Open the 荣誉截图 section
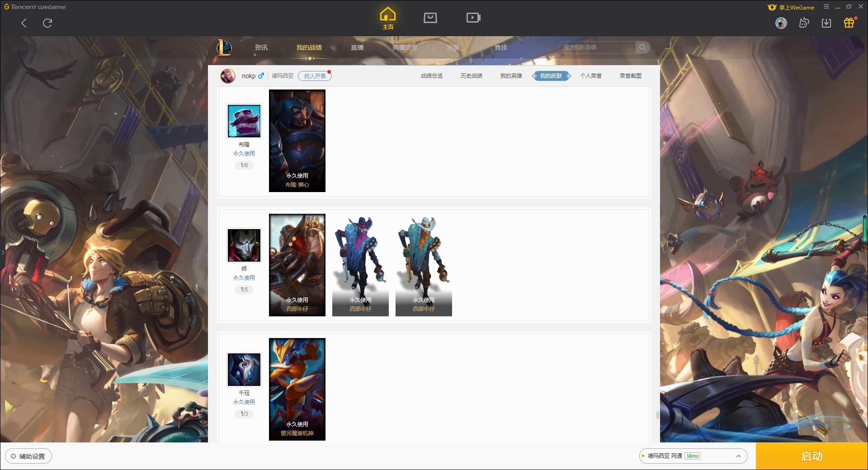This screenshot has width=868, height=470. (x=631, y=76)
